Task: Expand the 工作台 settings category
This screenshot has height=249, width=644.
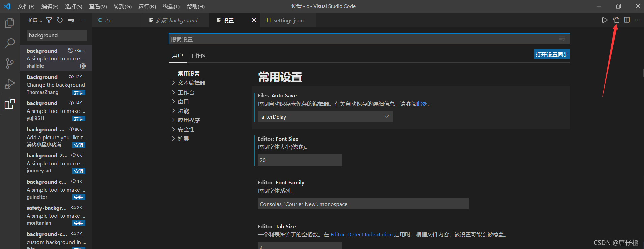Action: (183, 92)
